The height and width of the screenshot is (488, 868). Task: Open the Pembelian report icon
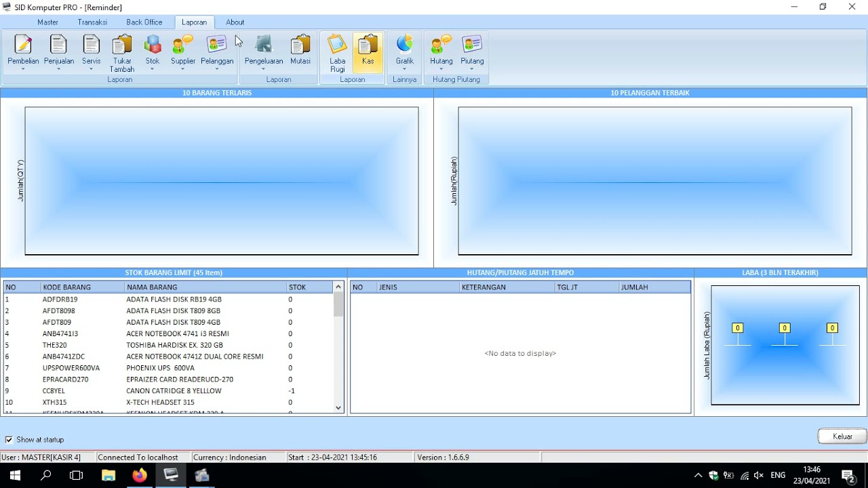[23, 45]
